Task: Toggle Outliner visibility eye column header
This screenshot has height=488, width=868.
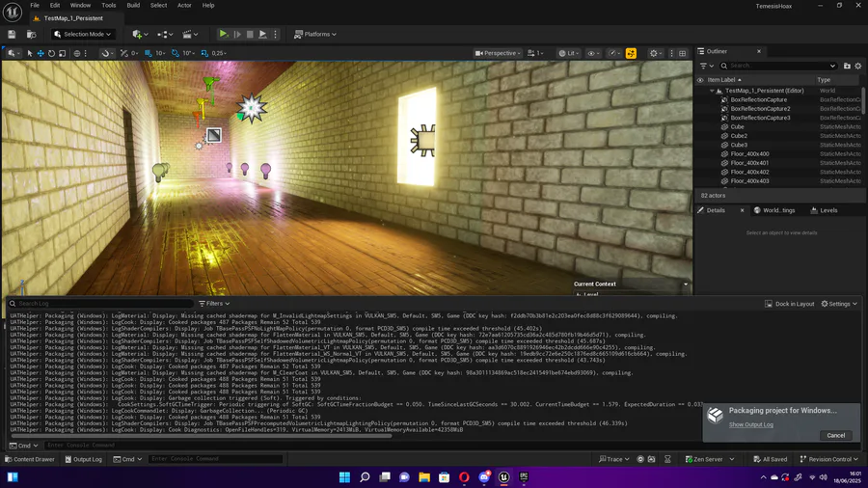Action: (x=700, y=80)
